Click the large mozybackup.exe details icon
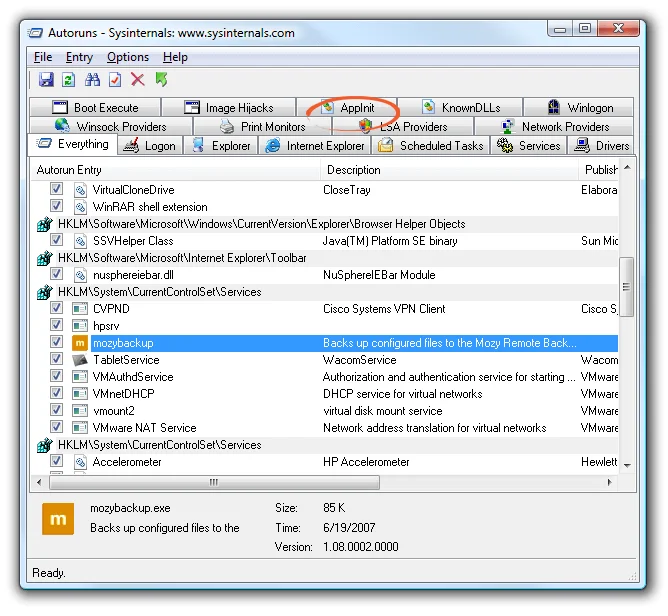668x616 pixels. (58, 519)
